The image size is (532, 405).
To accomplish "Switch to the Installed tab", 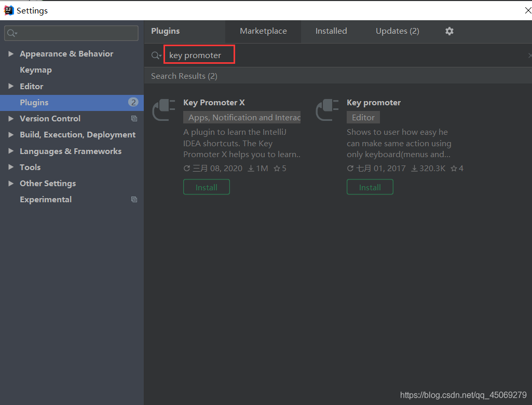I will tap(331, 31).
